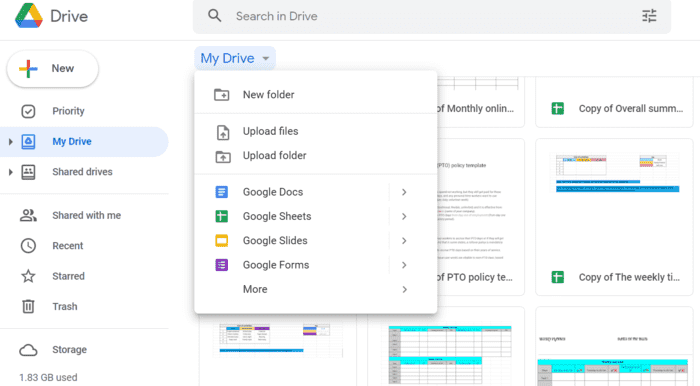Choose Upload folder menu entry
This screenshot has height=386, width=700.
(x=316, y=155)
